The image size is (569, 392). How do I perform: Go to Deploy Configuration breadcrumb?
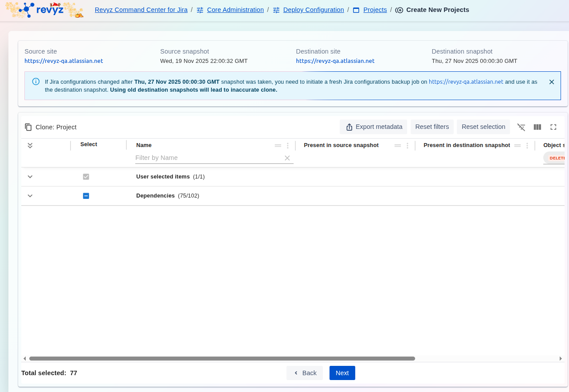coord(313,10)
